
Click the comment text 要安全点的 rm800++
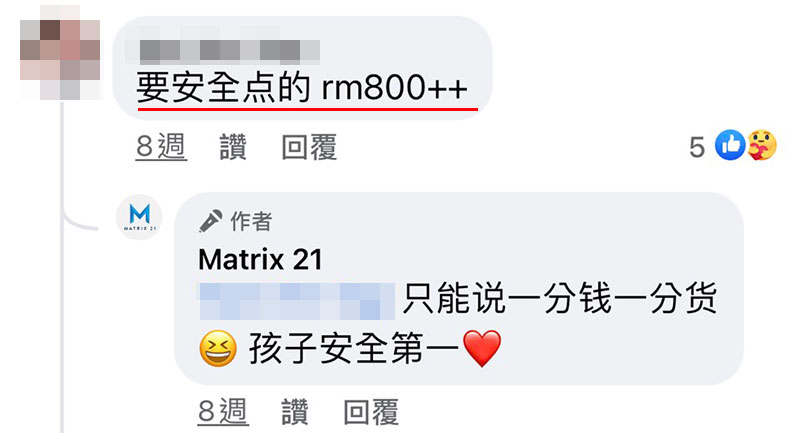302,88
